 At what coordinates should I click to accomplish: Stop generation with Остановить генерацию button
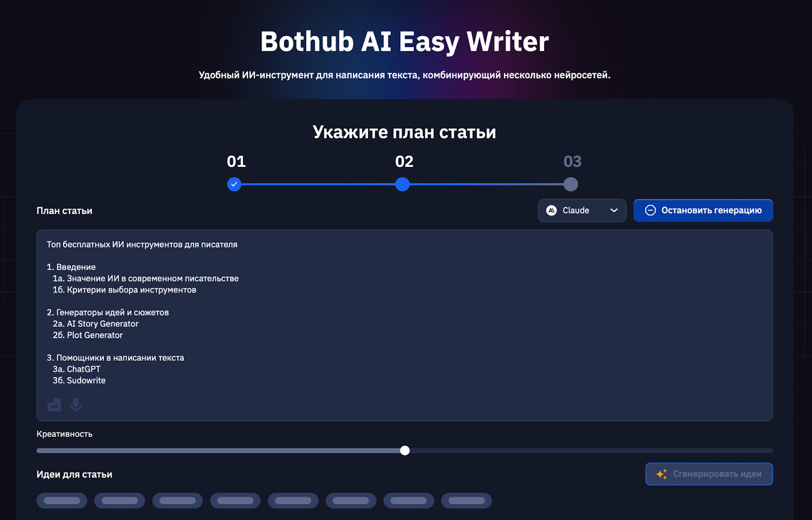703,211
